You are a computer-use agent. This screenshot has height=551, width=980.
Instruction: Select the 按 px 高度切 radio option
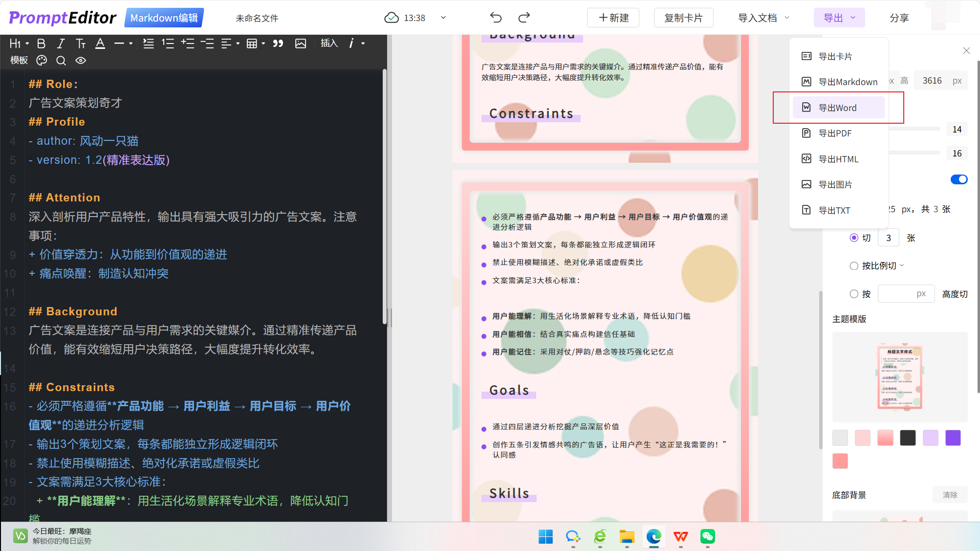(x=854, y=294)
